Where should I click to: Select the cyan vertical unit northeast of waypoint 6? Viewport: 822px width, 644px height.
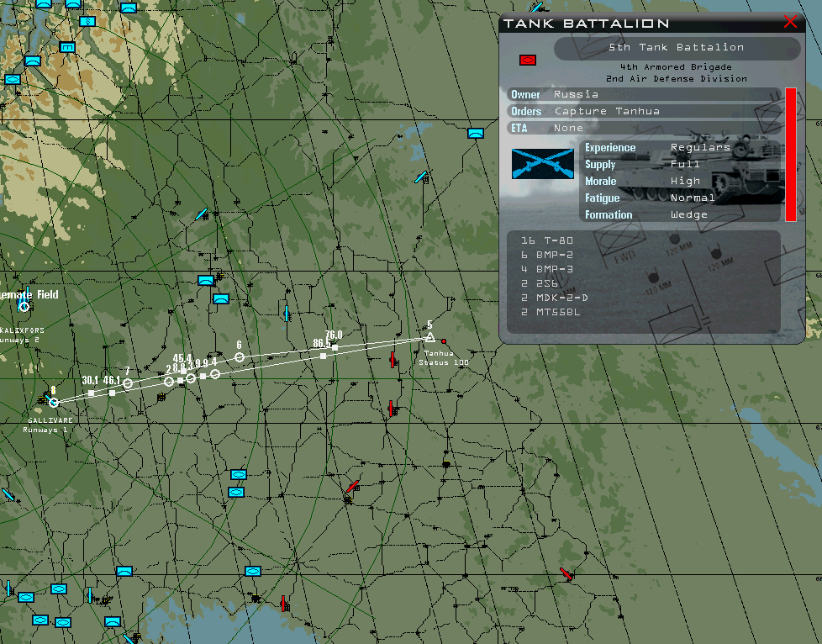tap(287, 314)
